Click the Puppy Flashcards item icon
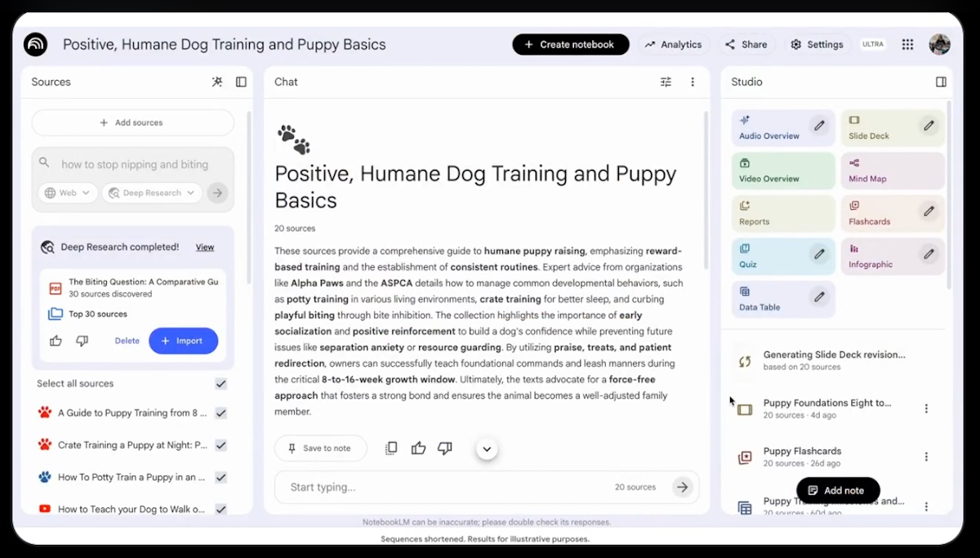The height and width of the screenshot is (558, 980). [745, 458]
